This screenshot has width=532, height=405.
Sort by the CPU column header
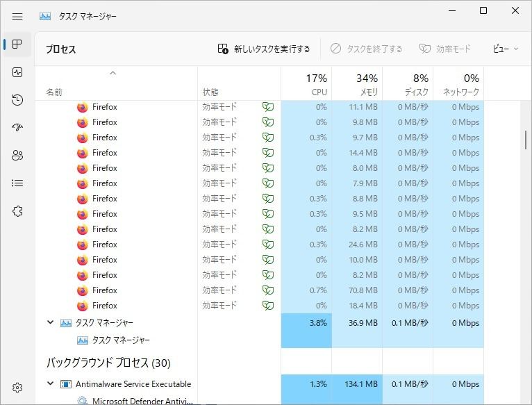[306, 85]
